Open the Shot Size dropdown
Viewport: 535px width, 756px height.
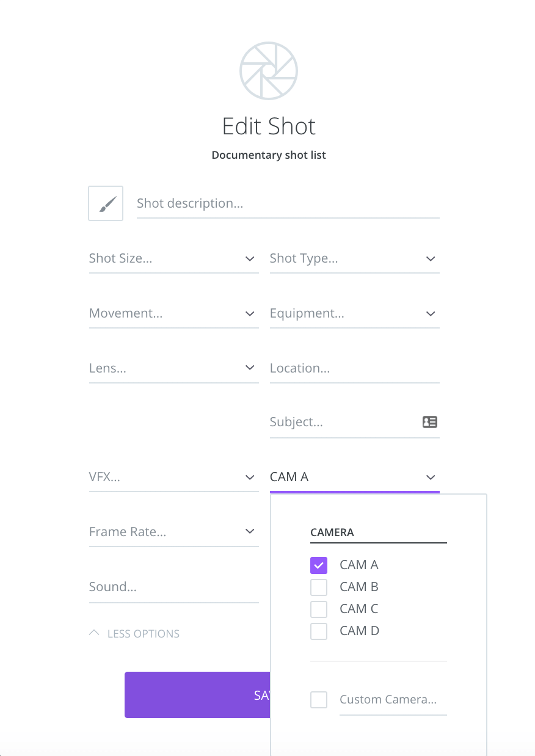pyautogui.click(x=173, y=259)
